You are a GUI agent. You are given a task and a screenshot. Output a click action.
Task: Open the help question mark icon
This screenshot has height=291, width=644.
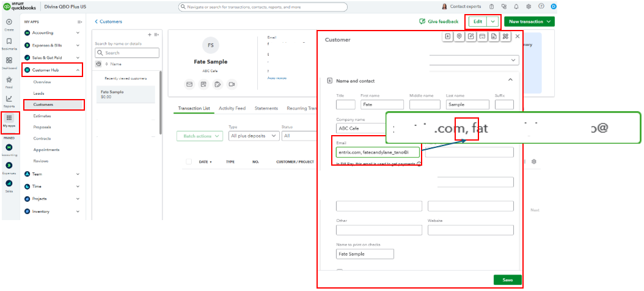point(541,7)
